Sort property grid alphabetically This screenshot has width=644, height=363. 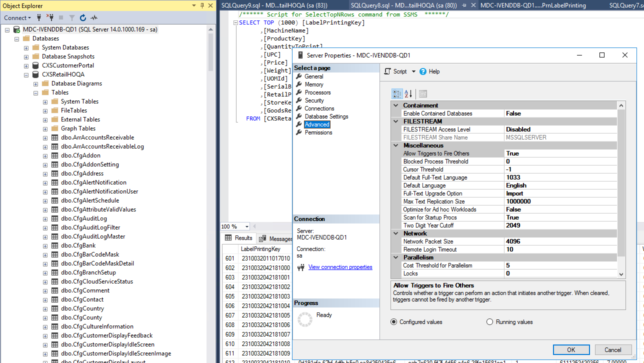click(x=408, y=93)
